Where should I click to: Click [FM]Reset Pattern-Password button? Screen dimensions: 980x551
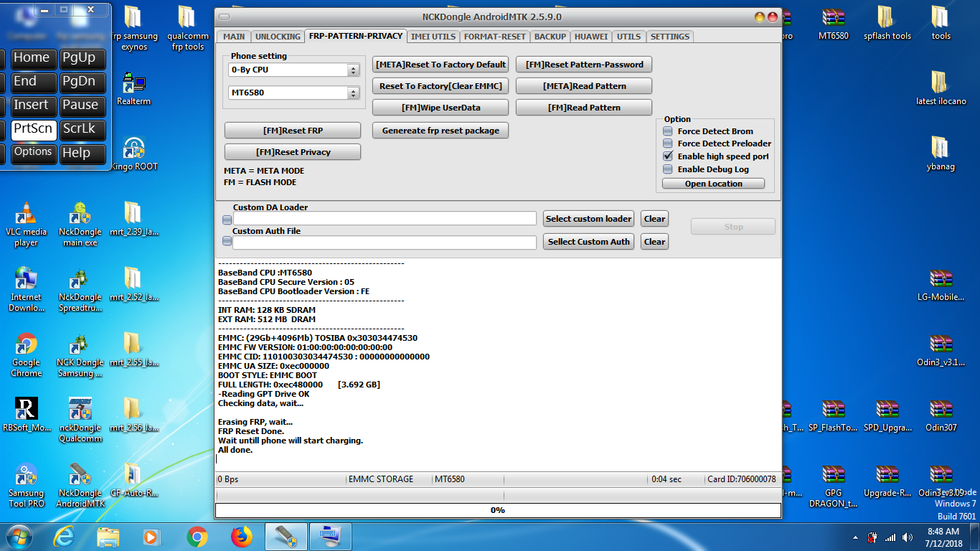[584, 65]
